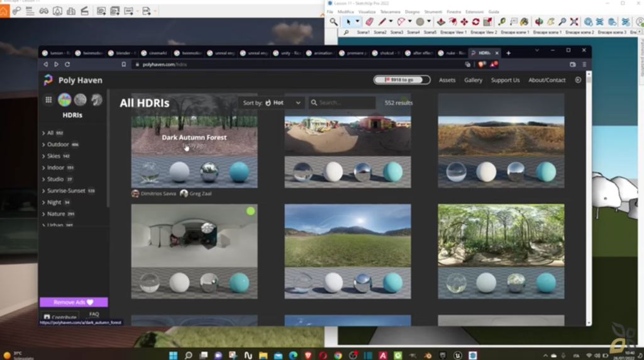644x360 pixels.
Task: Choose the SketchUp Circle shape tool
Action: point(419,22)
